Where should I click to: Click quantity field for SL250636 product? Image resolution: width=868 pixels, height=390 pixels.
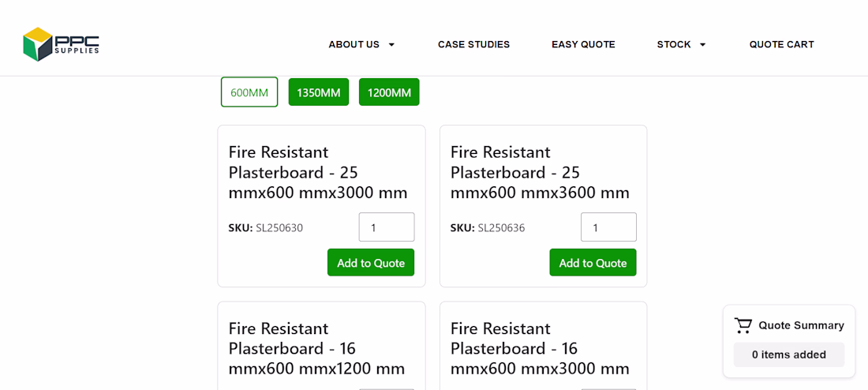coord(608,227)
